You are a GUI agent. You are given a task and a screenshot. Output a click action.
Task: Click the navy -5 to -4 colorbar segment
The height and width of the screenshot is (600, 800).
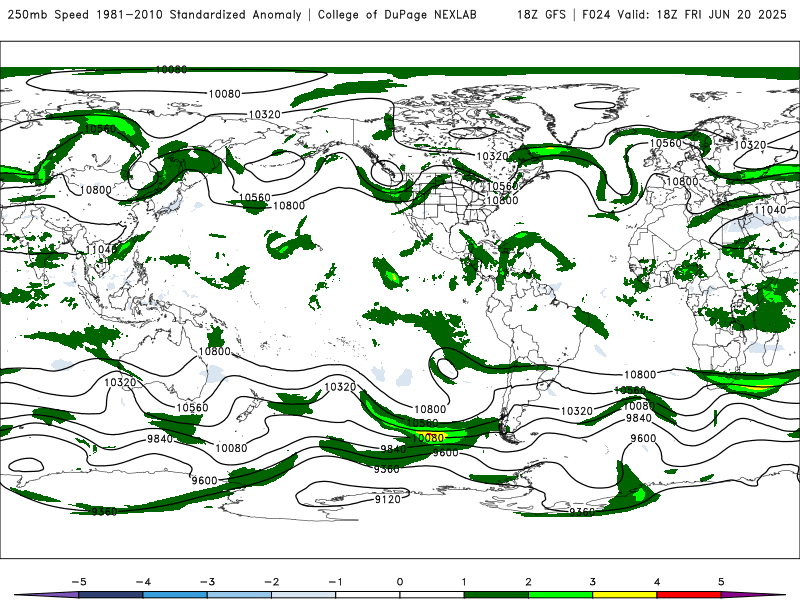pos(111,595)
